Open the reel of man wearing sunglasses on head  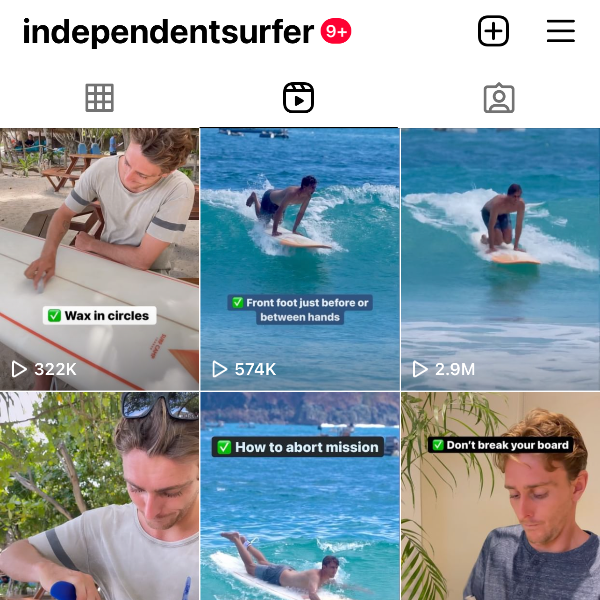[99, 496]
